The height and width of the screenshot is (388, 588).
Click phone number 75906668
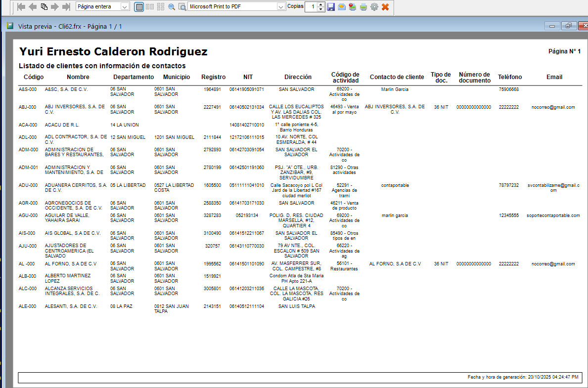[x=509, y=89]
